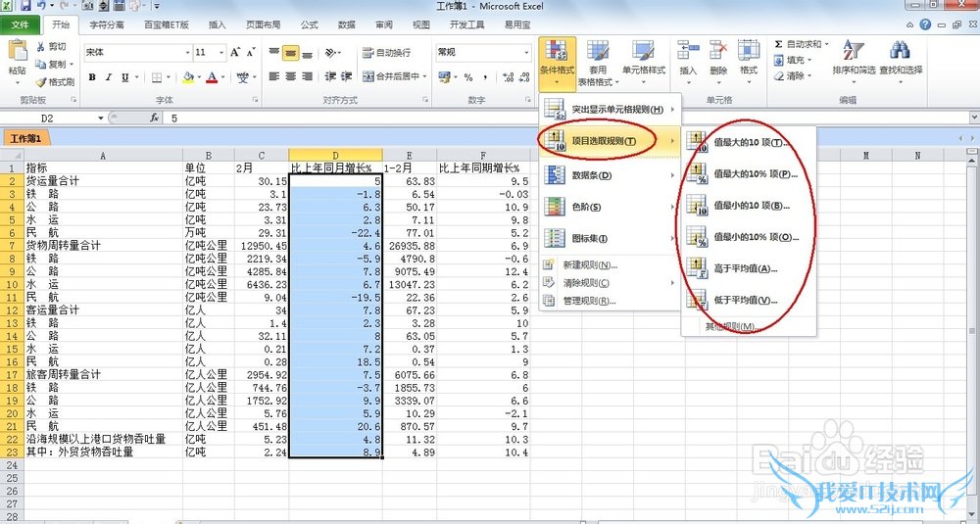Apply the red font color A
Image resolution: width=980 pixels, height=524 pixels.
point(212,76)
